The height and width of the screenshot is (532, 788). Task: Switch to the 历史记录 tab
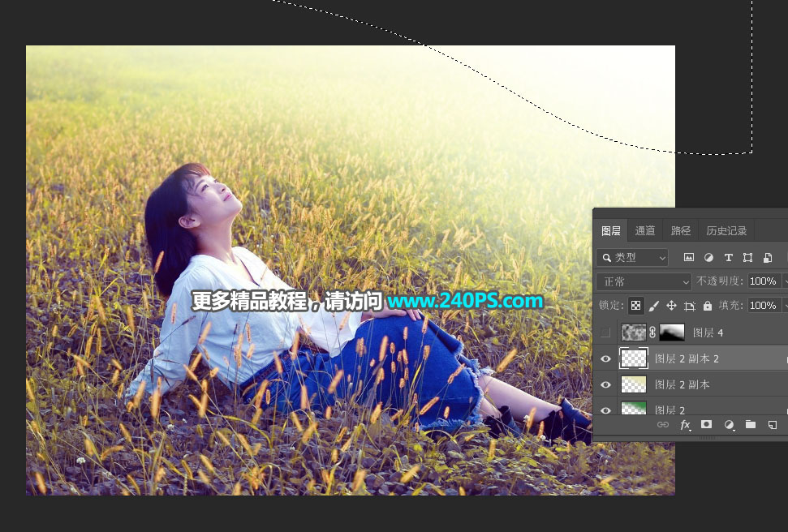click(726, 230)
